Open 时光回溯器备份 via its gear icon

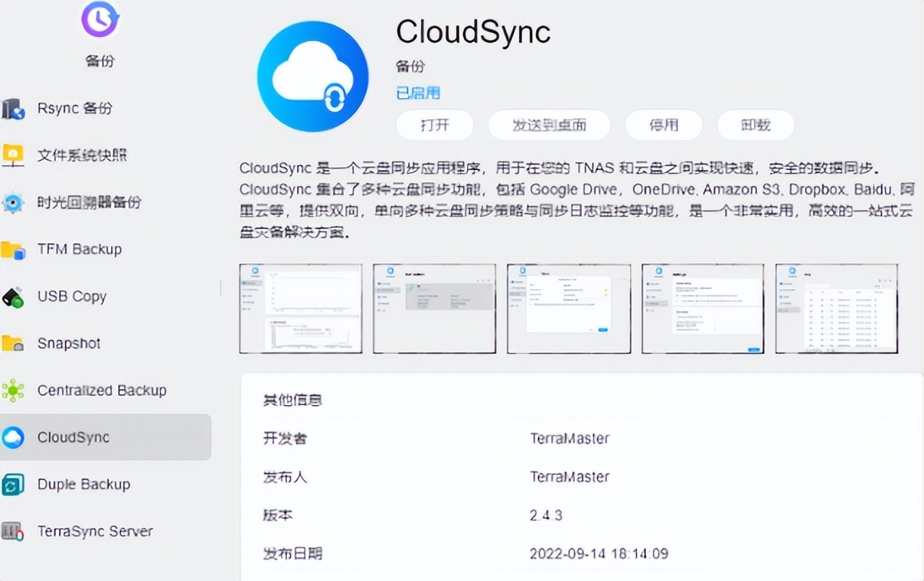tap(14, 203)
